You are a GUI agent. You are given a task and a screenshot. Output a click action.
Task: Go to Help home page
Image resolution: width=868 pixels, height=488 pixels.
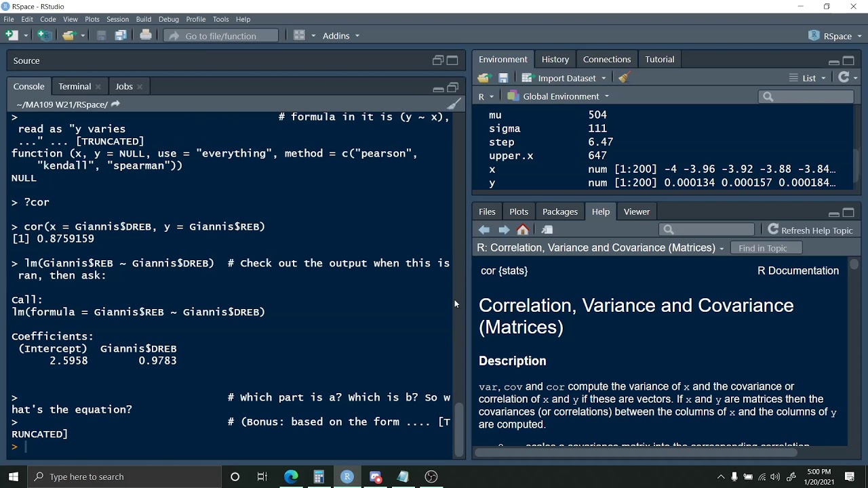click(523, 230)
